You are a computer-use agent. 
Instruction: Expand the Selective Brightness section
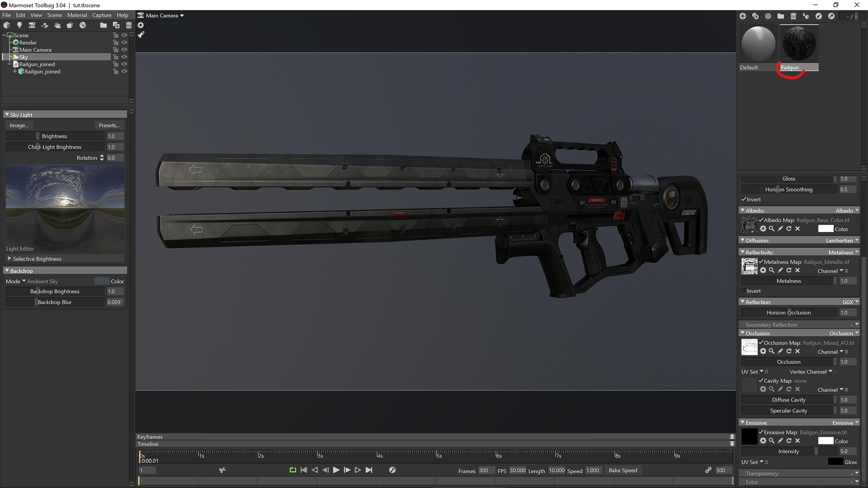click(35, 258)
